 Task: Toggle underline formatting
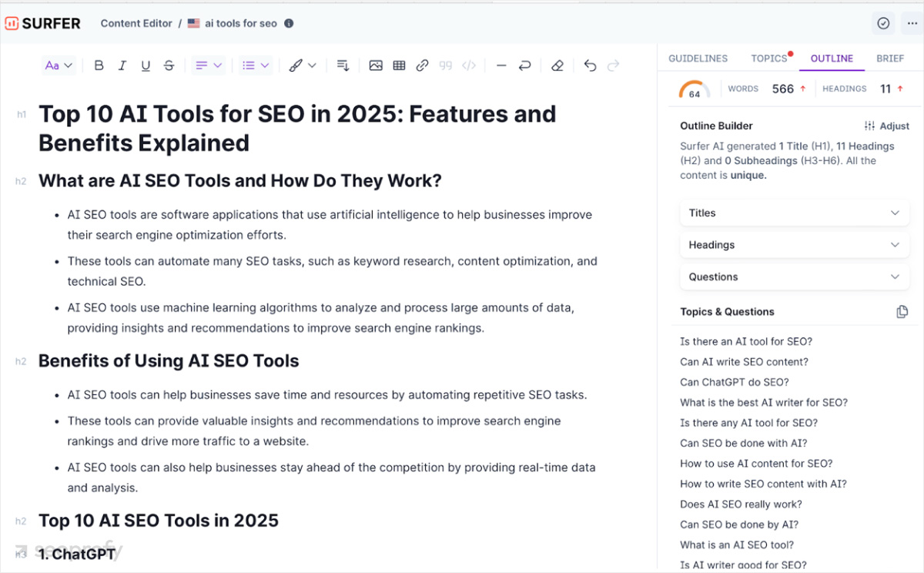coord(146,65)
